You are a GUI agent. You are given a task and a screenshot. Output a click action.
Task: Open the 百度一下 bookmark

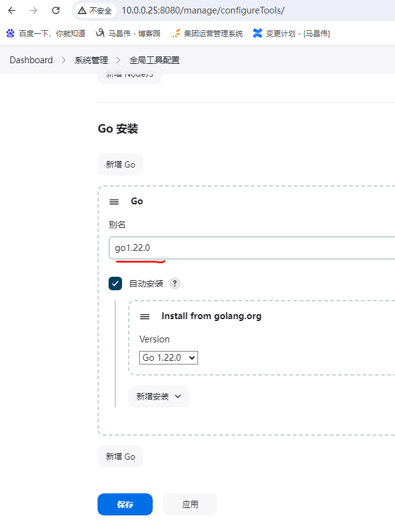point(45,33)
